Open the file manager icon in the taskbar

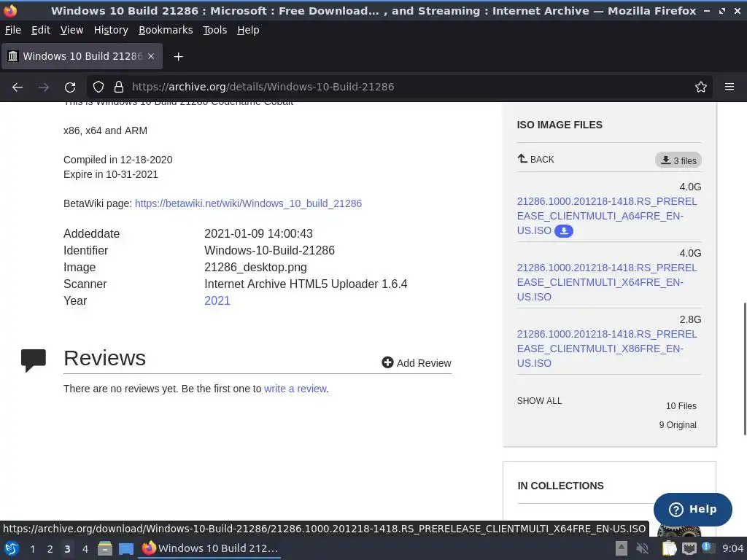coord(105,548)
